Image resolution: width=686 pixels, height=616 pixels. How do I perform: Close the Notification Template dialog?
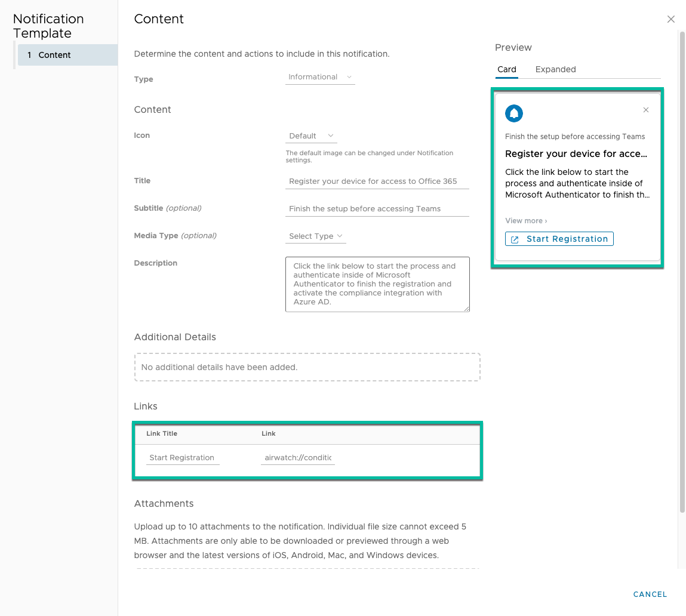pyautogui.click(x=670, y=19)
